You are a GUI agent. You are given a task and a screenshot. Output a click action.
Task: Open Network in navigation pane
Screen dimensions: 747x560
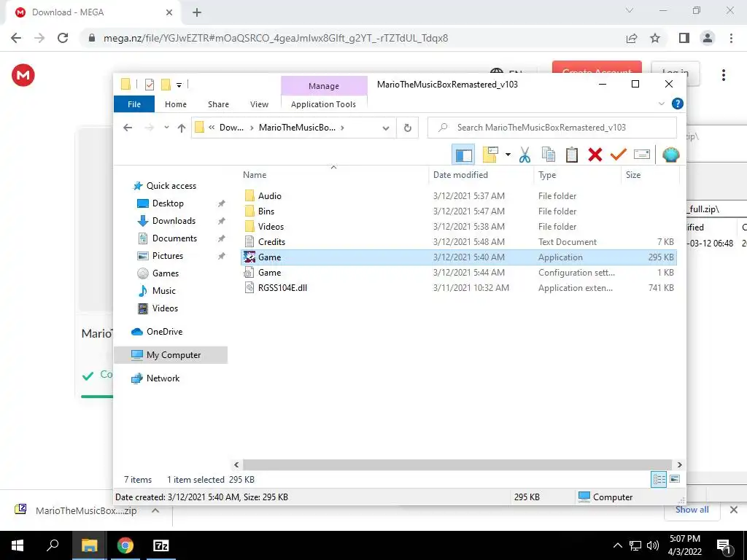click(x=155, y=378)
